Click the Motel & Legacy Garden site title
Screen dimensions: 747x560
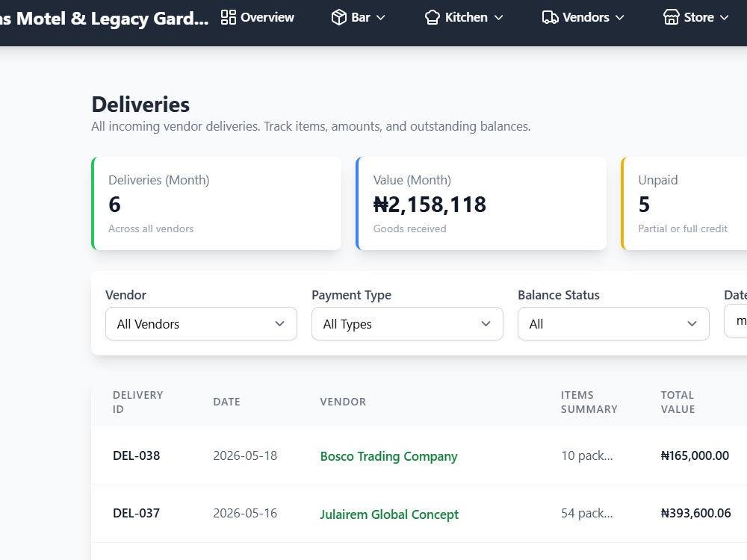click(105, 19)
